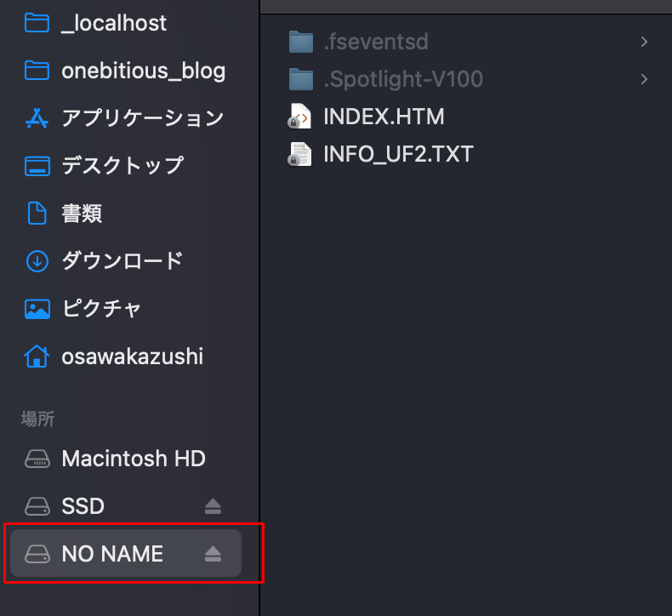Click the 場所 section header
This screenshot has width=672, height=616.
pos(37,419)
